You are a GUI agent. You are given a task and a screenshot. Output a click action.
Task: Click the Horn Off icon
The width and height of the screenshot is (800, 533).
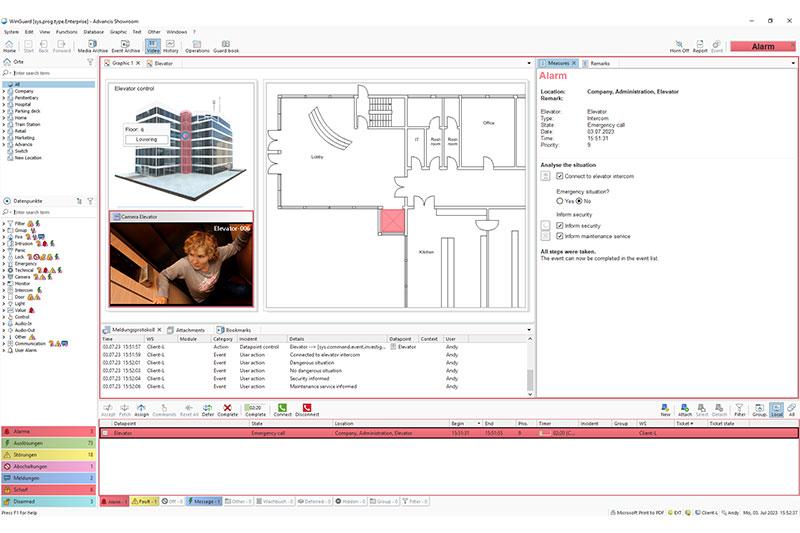680,46
